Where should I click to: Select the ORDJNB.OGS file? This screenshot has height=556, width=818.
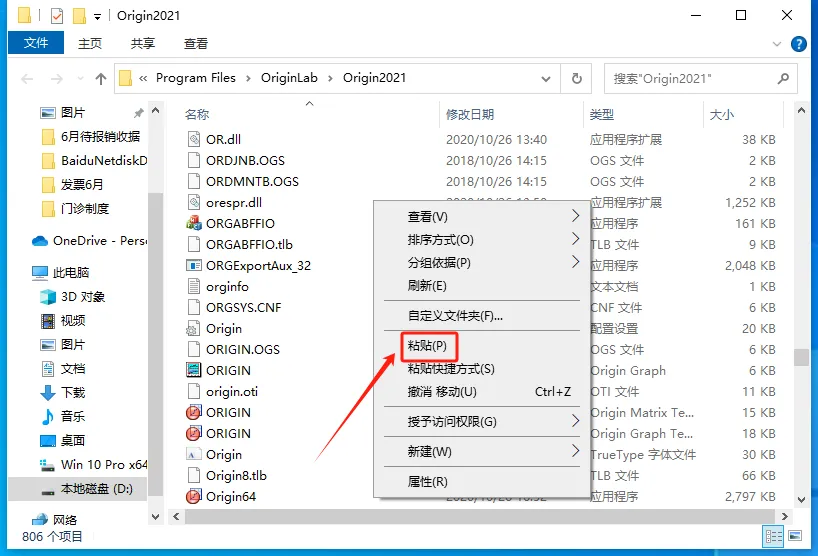245,161
